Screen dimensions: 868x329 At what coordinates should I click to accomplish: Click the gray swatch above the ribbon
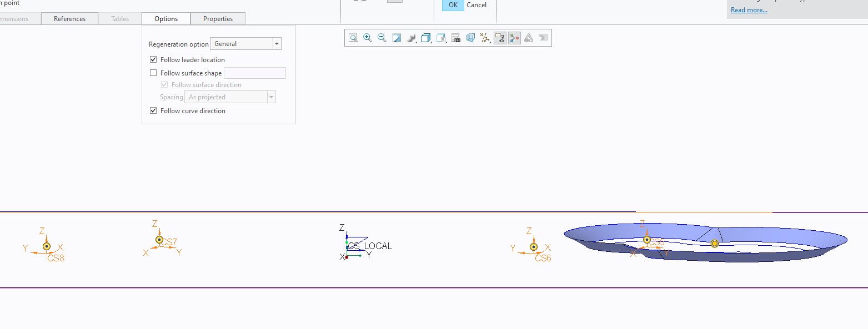coord(394,1)
